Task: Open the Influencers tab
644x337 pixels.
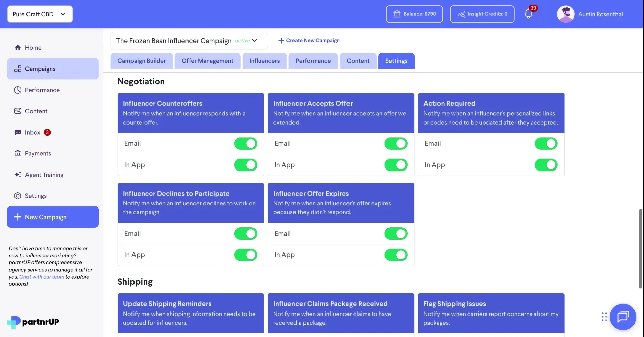Action: pos(264,61)
